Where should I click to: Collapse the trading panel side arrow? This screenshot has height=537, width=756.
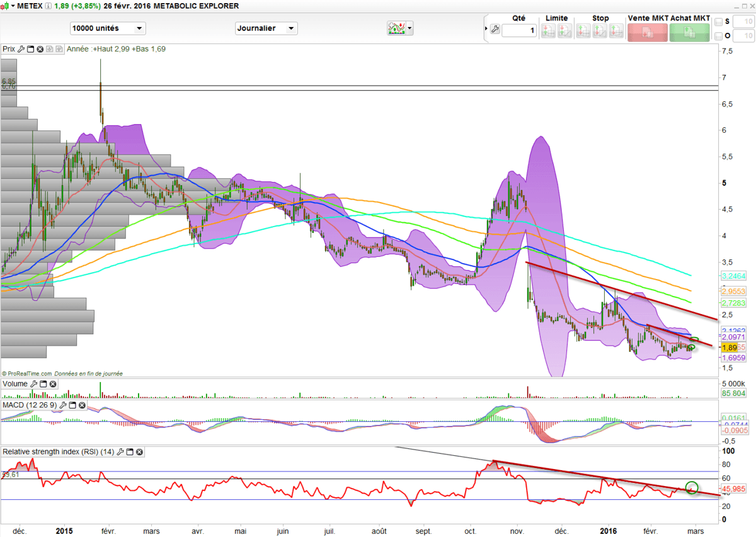point(485,30)
